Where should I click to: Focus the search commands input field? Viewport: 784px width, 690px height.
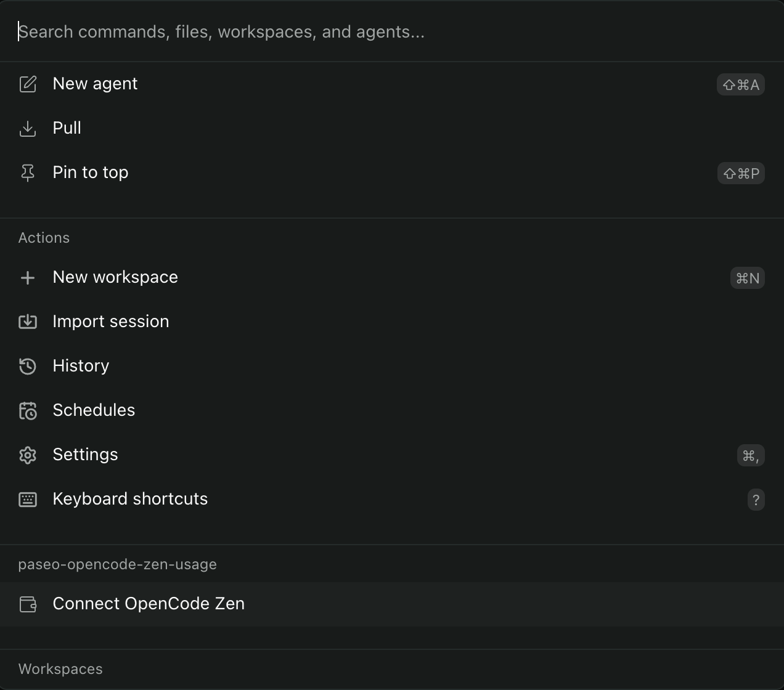pyautogui.click(x=392, y=31)
